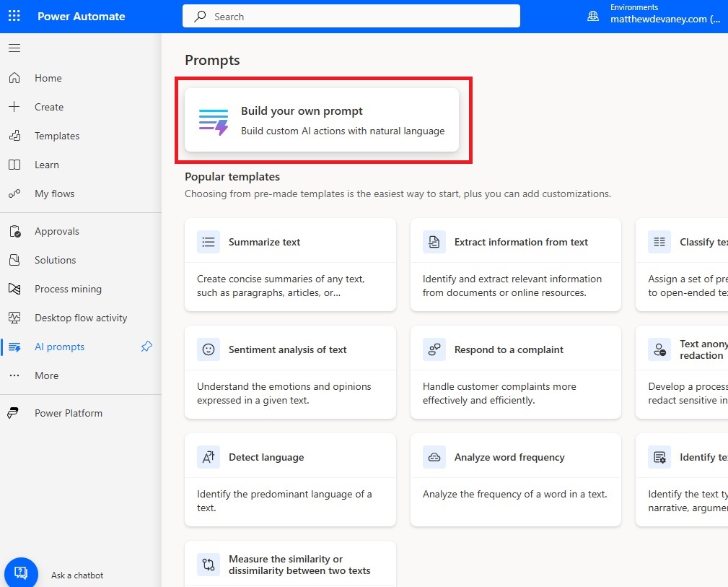
Task: Click the Classify text icon
Action: click(x=659, y=242)
